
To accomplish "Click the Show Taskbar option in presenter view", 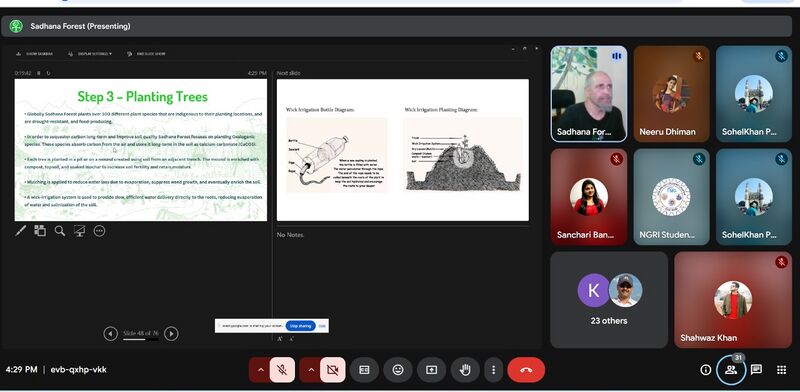I will point(34,54).
